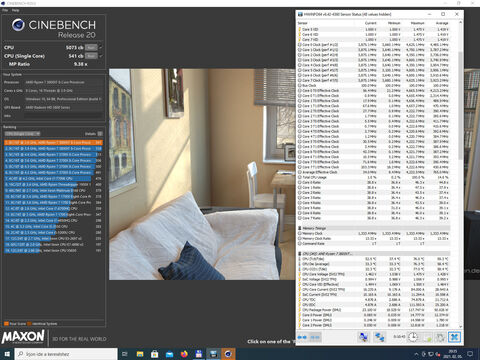Show hidden system tray icons
This screenshot has height=360, width=480.
pos(416,354)
